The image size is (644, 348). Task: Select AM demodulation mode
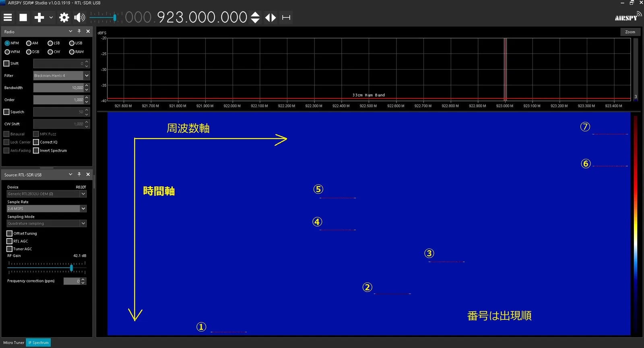[32, 43]
